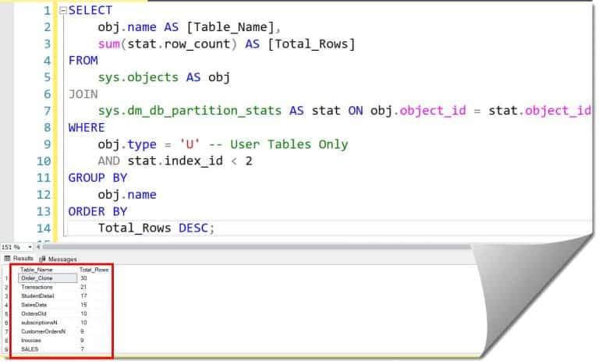Screen dimensions: 599x364
Task: Select the Order_Clone result cell
Action: click(x=48, y=278)
